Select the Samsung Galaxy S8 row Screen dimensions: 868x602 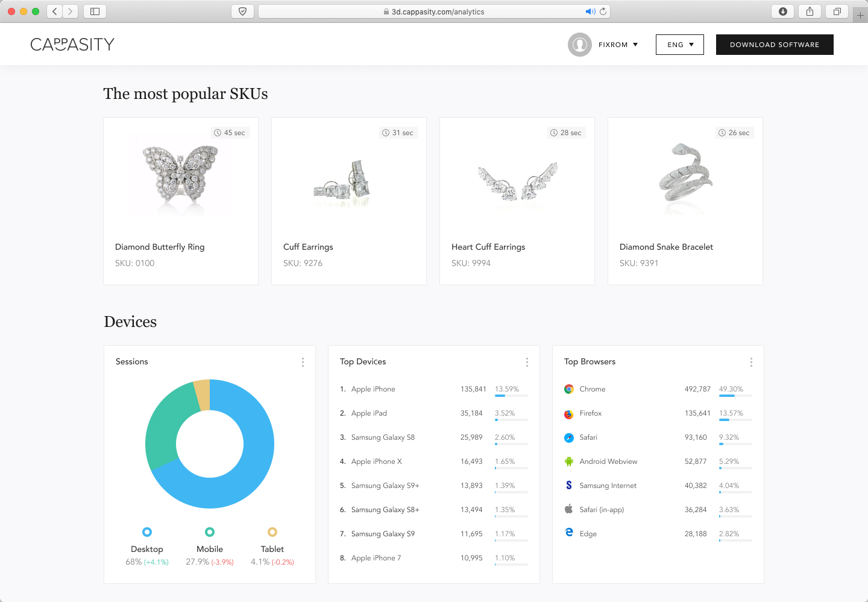[434, 438]
